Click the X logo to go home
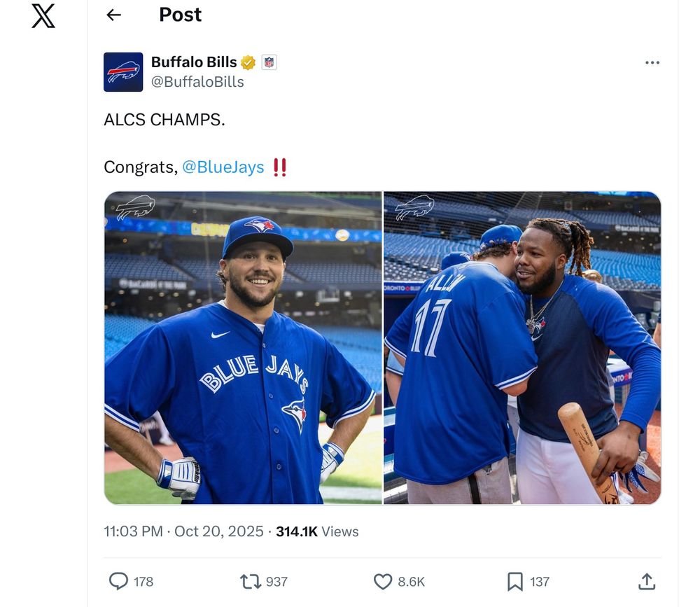 43,16
